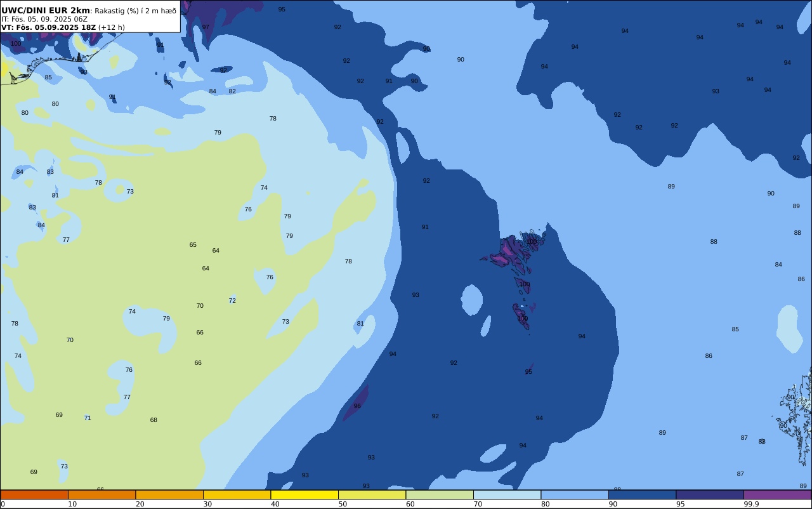Click the valid time 'VT: Fös. 05.09.2025 18Z'
The width and height of the screenshot is (812, 509).
click(48, 27)
